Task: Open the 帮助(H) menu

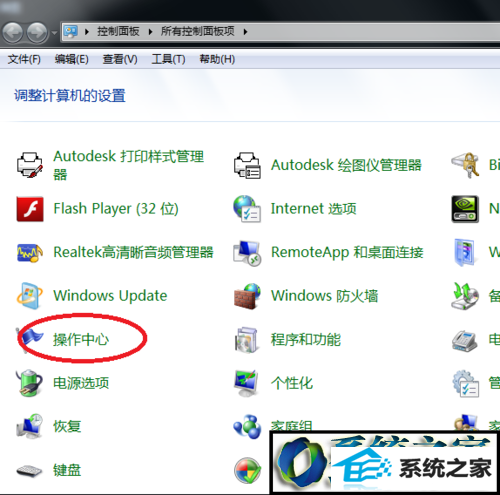Action: click(x=217, y=59)
